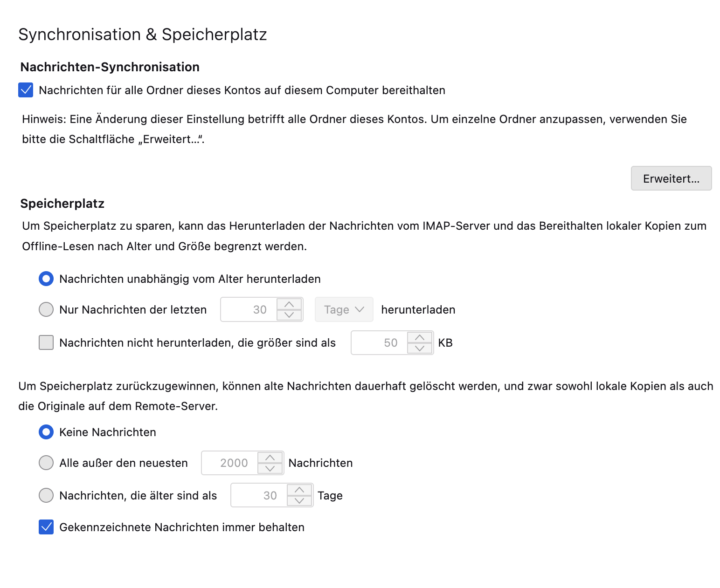The height and width of the screenshot is (588, 720).
Task: Decrease the download days spinner value
Action: pyautogui.click(x=289, y=315)
